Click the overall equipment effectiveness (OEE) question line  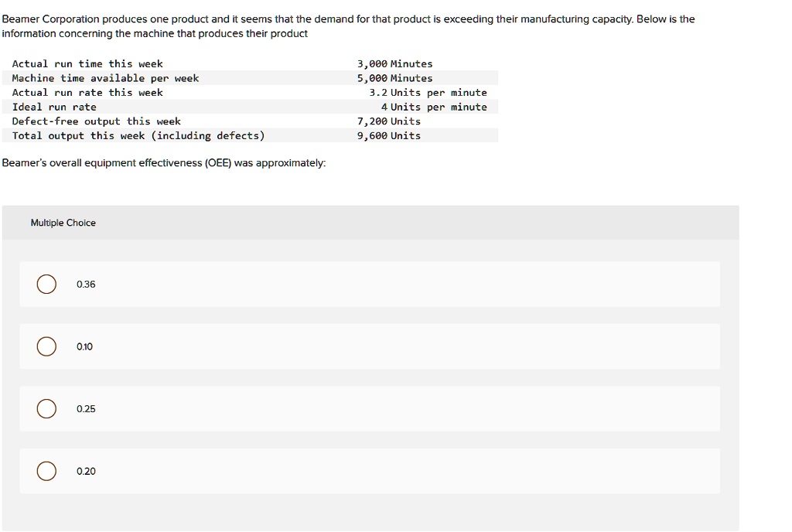[x=164, y=163]
